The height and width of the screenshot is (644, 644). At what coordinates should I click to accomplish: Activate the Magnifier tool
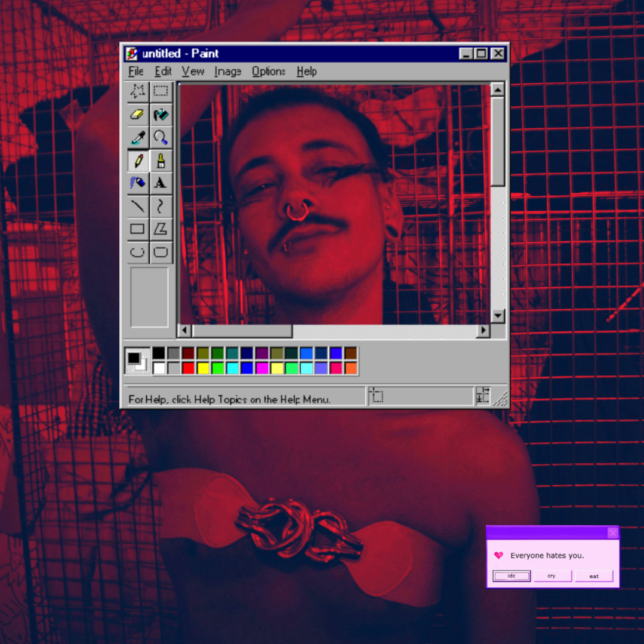[x=161, y=138]
